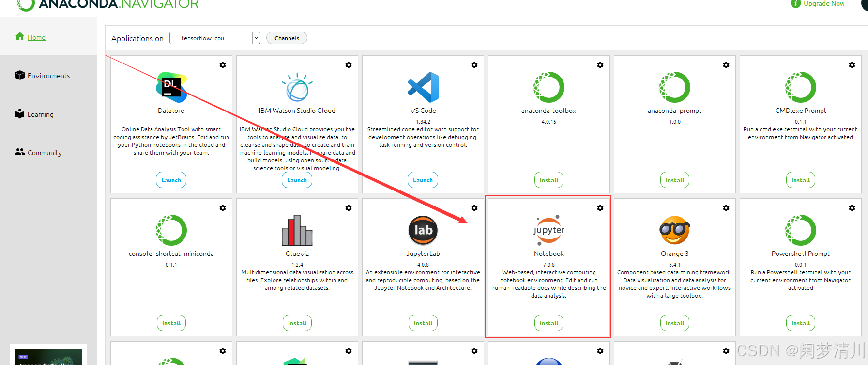
Task: Open console_shortcut_miniconda gear options
Action: click(223, 208)
